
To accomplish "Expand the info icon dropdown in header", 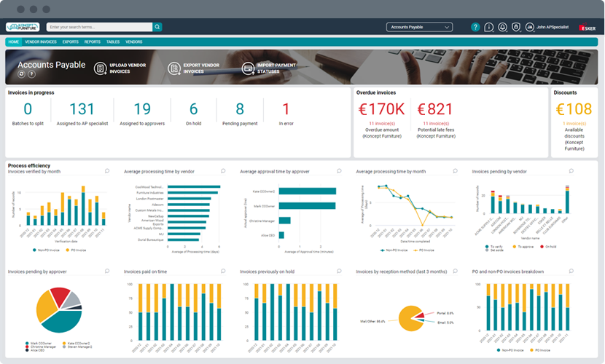I will (489, 27).
